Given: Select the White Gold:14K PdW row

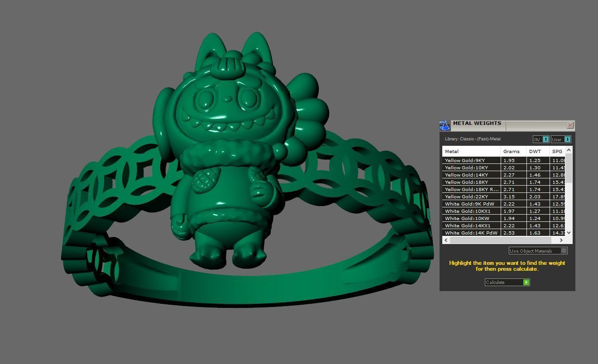Looking at the screenshot, I should pyautogui.click(x=504, y=233).
